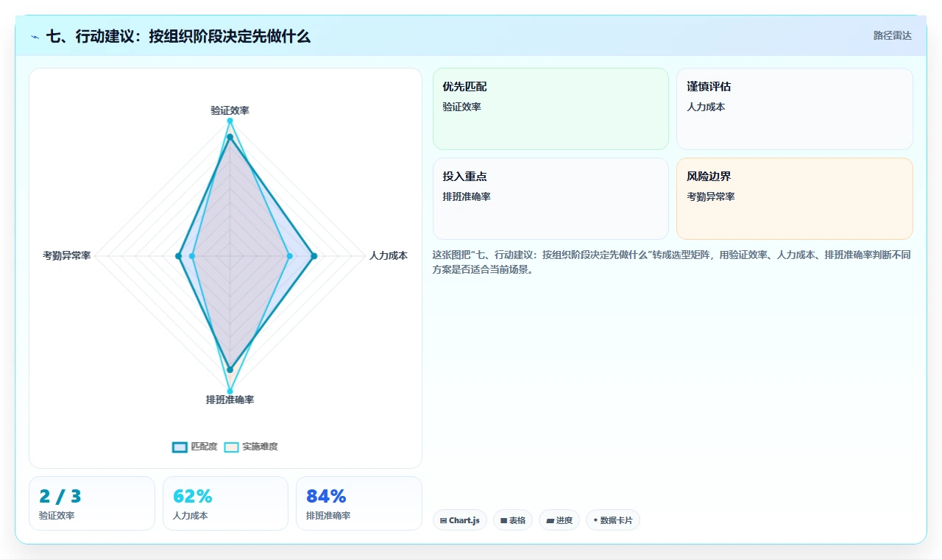This screenshot has width=942, height=560.
Task: Click the dark teal data point toward 人力成本
Action: [x=314, y=256]
